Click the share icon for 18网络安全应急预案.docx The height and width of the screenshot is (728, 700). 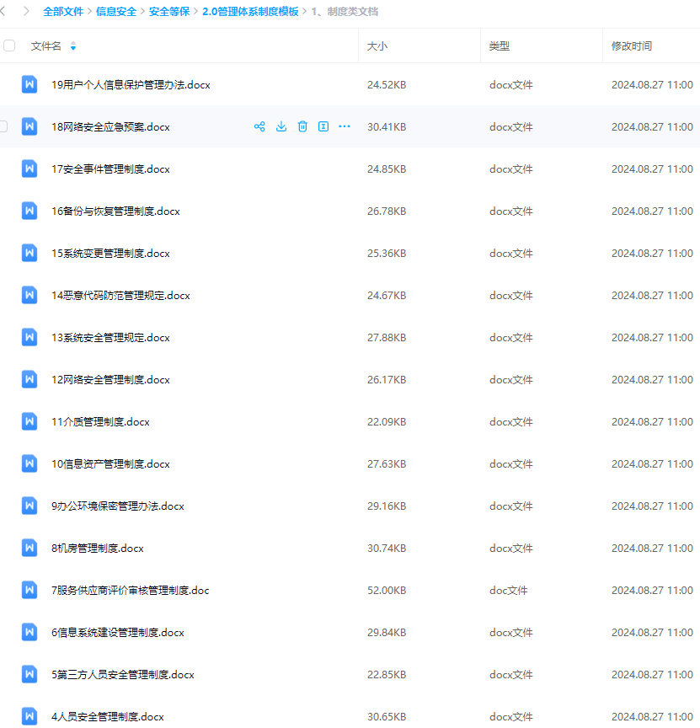click(x=259, y=126)
